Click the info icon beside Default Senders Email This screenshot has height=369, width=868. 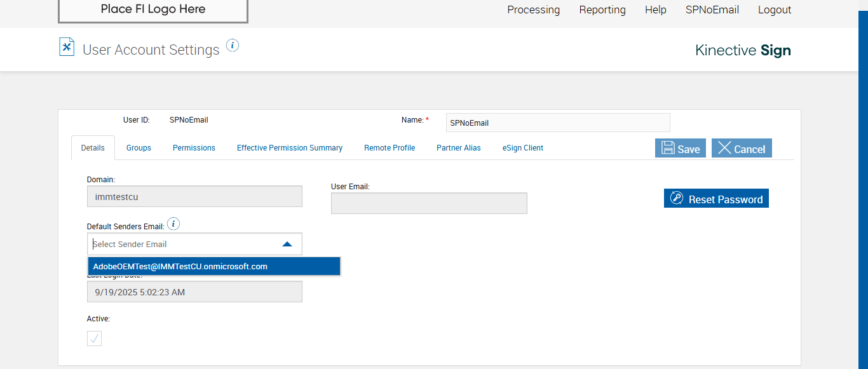[x=173, y=224]
